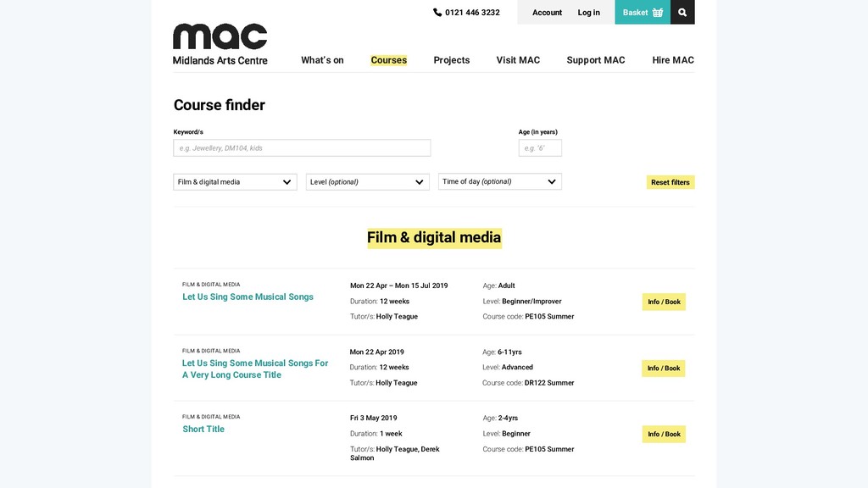Click the Reset filters button
Image resolution: width=868 pixels, height=488 pixels.
coord(670,182)
